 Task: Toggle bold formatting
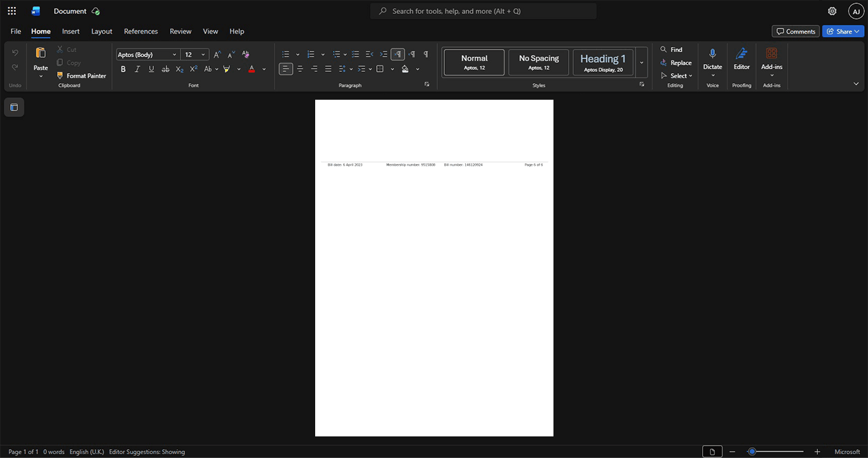[123, 69]
